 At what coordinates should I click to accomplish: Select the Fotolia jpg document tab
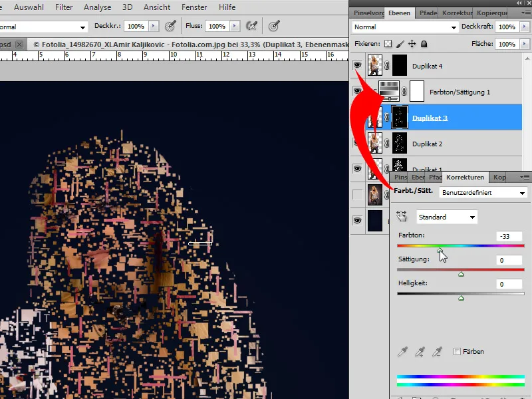coord(191,45)
